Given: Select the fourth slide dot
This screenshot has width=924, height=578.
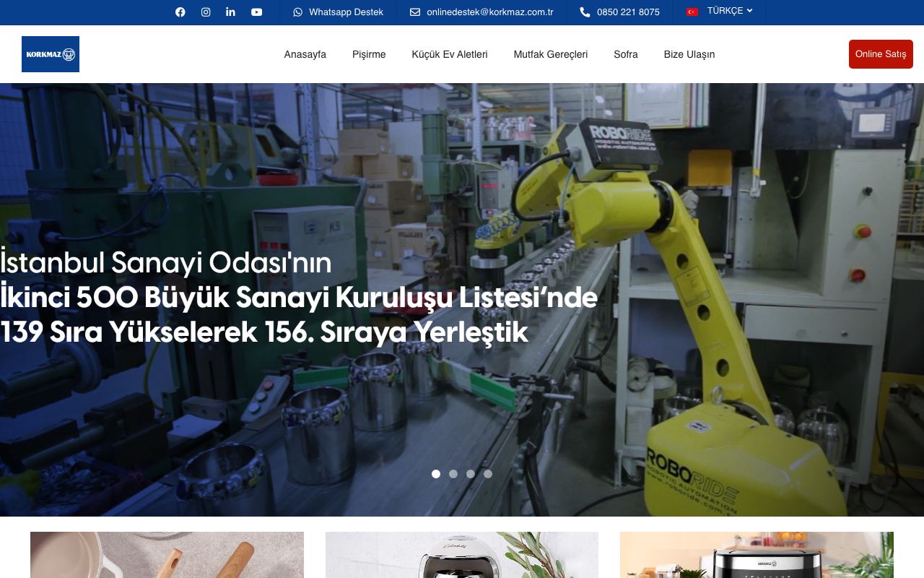Looking at the screenshot, I should tap(488, 474).
